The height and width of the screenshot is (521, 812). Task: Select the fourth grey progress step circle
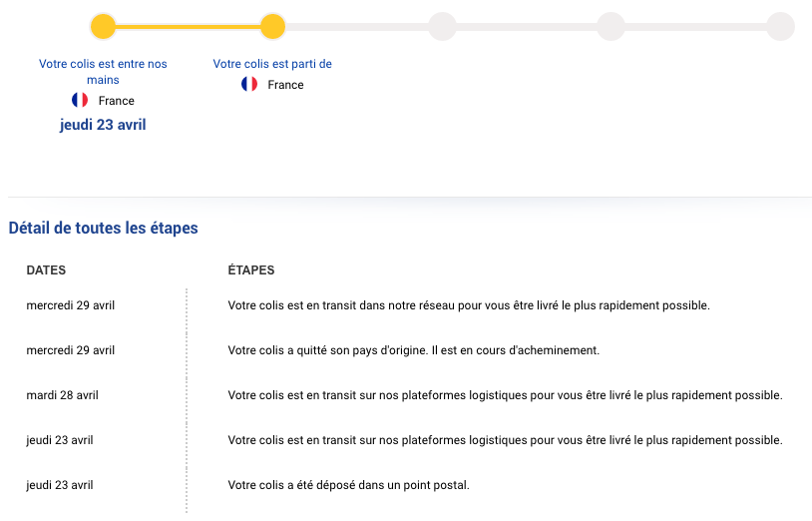tap(611, 26)
